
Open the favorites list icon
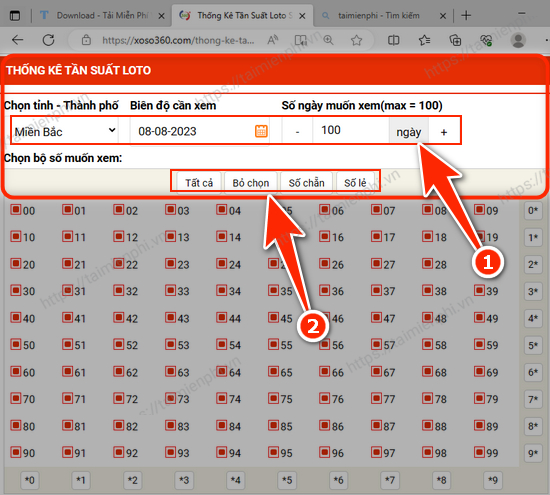coord(424,40)
